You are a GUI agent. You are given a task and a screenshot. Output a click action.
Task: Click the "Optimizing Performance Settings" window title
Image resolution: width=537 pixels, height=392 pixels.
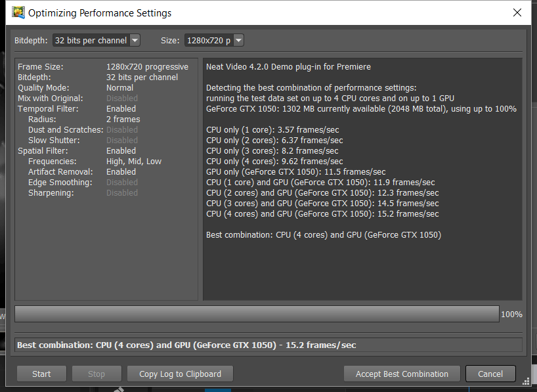[100, 13]
